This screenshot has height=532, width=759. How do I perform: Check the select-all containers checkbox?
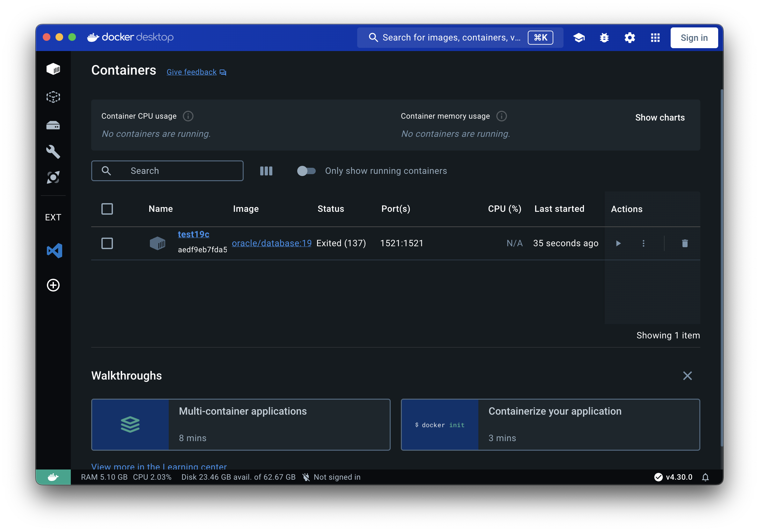107,209
